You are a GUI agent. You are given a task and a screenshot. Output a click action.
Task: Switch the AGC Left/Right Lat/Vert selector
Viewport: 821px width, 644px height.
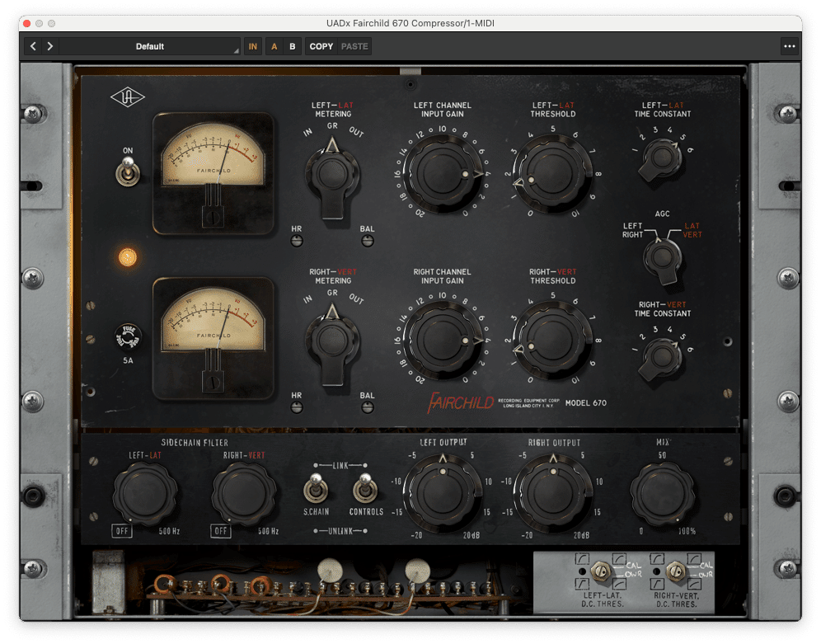tap(663, 259)
